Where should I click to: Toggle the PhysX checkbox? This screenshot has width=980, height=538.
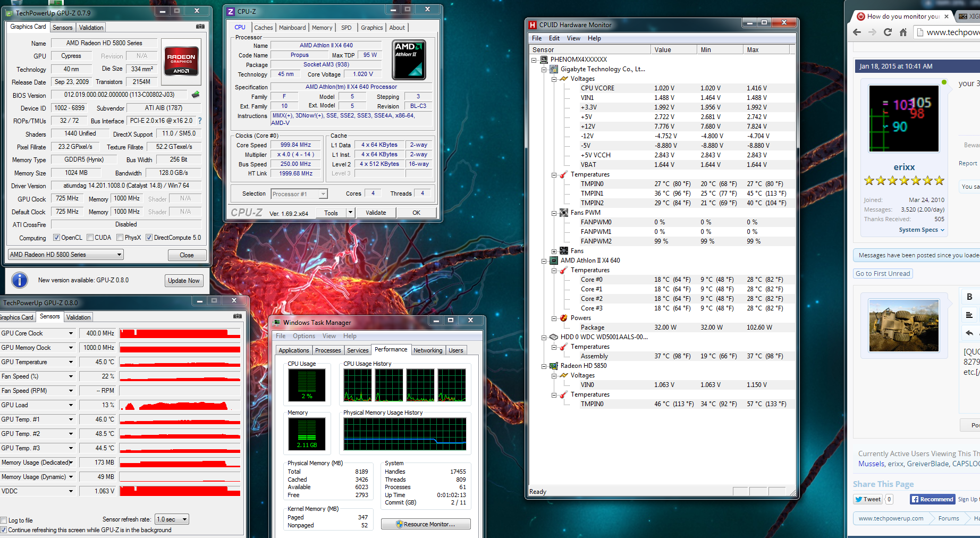(120, 238)
